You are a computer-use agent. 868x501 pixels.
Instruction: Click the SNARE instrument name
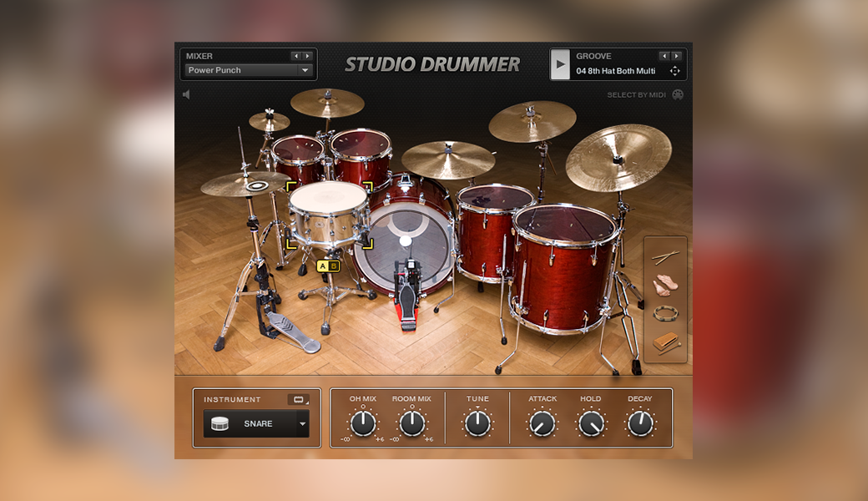pyautogui.click(x=258, y=423)
